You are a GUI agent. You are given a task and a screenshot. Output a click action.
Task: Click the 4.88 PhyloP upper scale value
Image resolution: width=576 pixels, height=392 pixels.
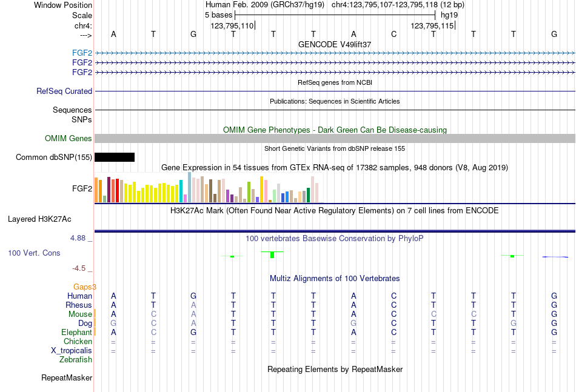coord(78,238)
